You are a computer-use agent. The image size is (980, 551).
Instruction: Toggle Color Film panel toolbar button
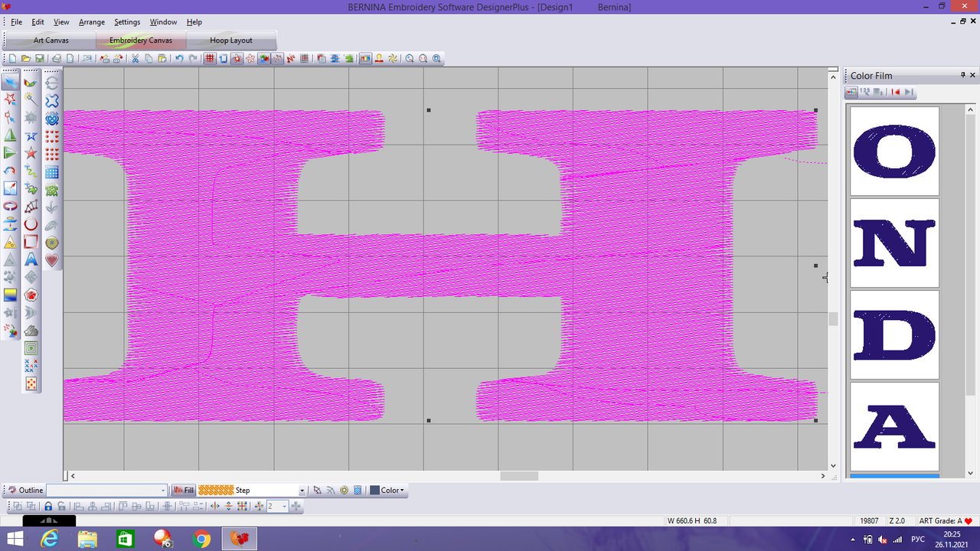pos(364,58)
